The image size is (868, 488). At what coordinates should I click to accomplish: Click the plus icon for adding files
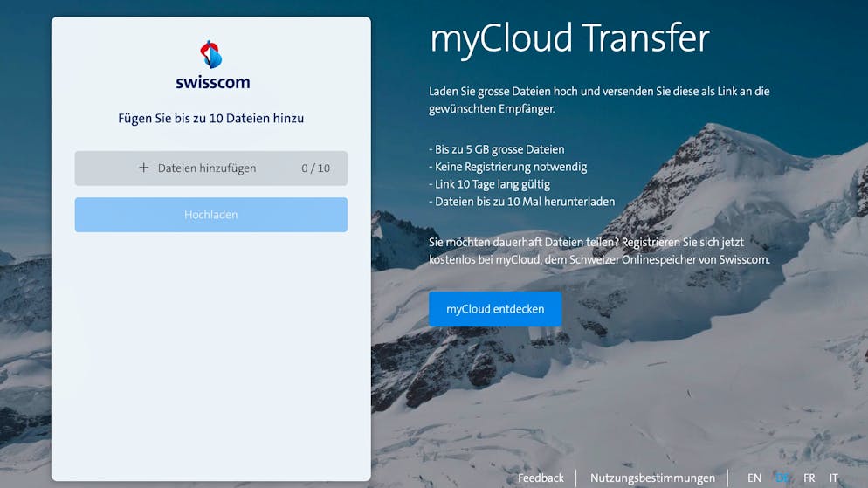tap(143, 167)
